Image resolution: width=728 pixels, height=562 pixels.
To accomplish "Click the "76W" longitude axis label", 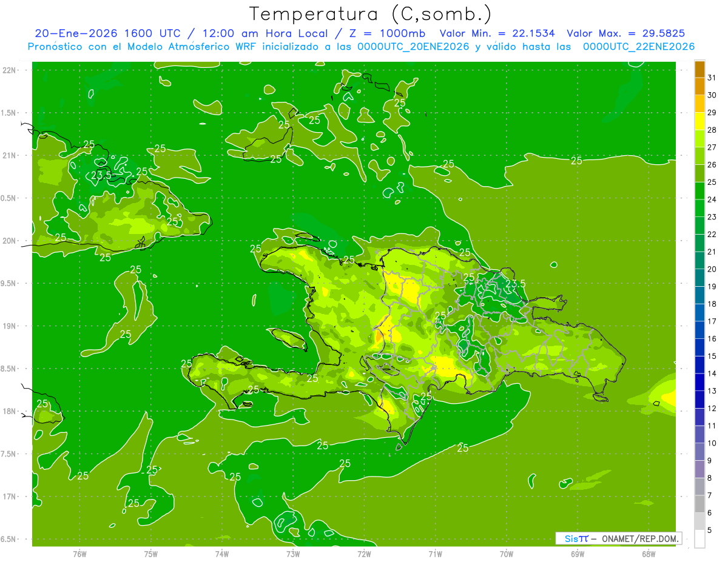I will pyautogui.click(x=79, y=554).
